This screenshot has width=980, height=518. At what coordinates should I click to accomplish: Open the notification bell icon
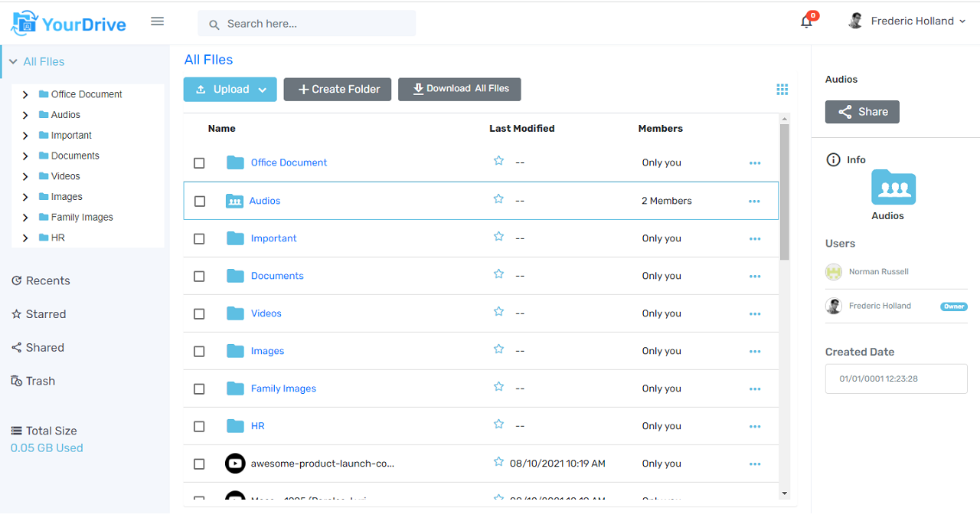coord(806,21)
